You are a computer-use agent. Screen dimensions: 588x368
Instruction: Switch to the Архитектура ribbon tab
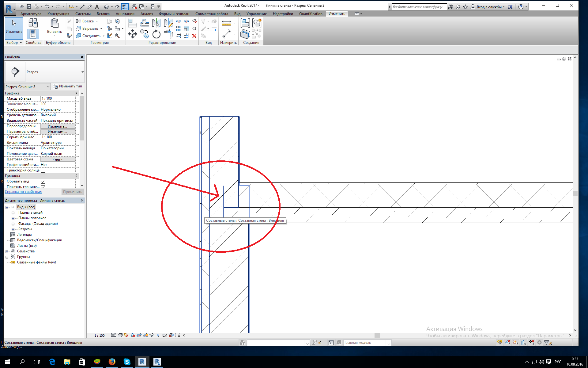[x=31, y=14]
